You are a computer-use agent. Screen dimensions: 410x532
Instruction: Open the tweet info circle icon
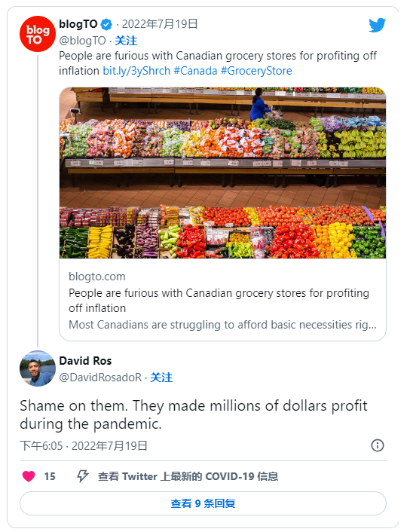tap(378, 445)
